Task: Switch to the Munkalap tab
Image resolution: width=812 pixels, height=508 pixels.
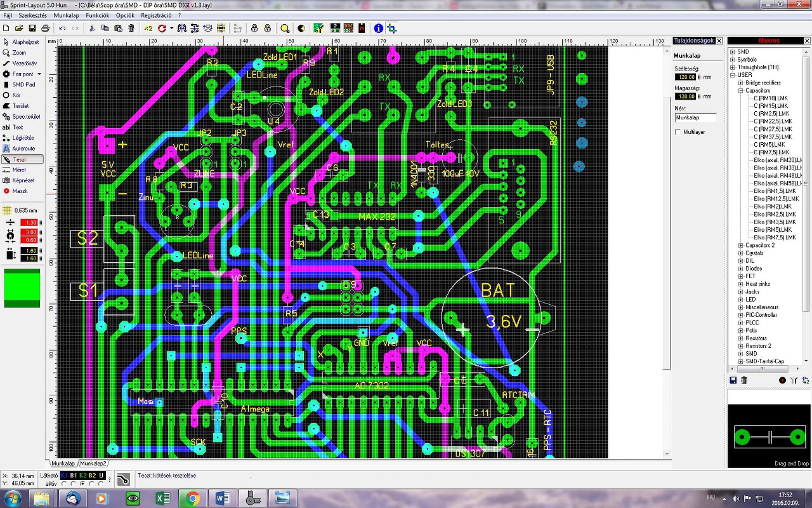Action: click(63, 464)
